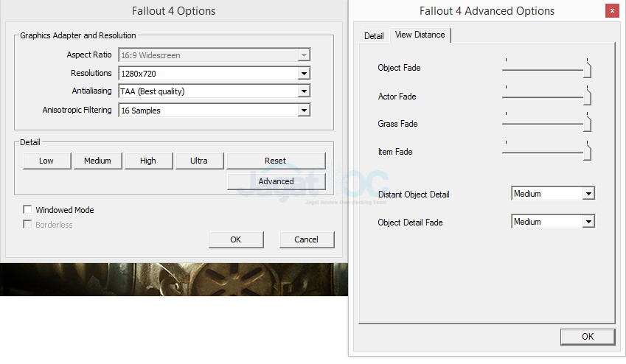Expand the Resolutions dropdown
Viewport: 626px width, 364px height.
(303, 74)
